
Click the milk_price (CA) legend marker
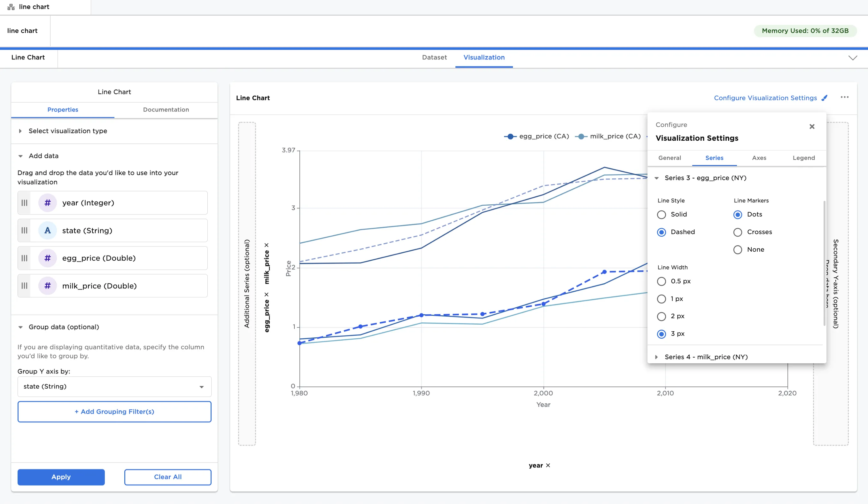click(581, 137)
